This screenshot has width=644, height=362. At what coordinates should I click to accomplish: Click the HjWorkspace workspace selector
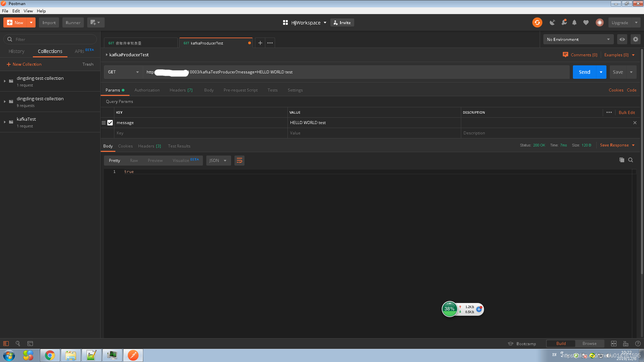(305, 22)
